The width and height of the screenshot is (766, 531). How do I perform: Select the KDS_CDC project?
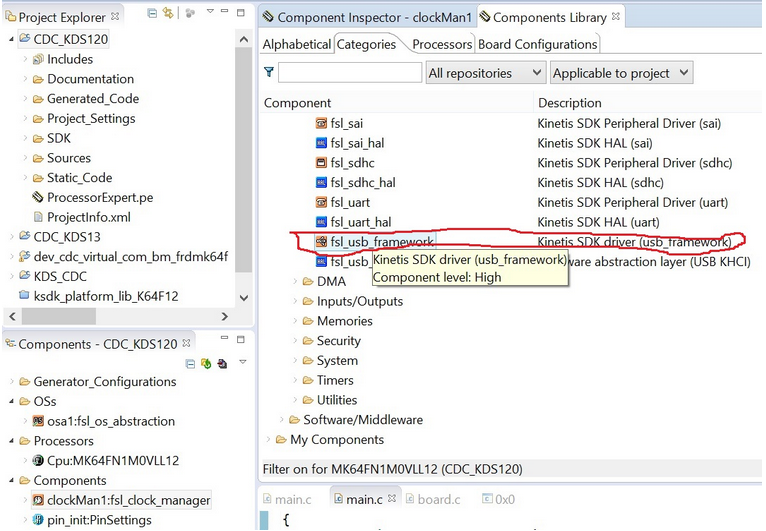click(60, 276)
